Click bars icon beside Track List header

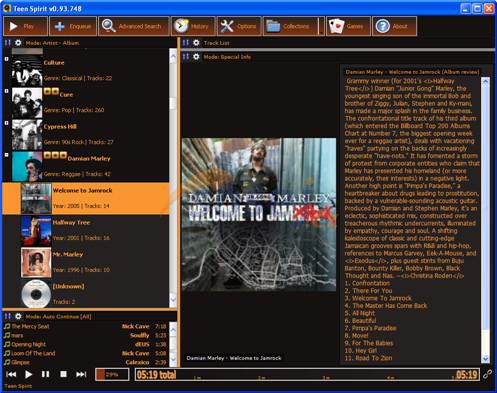[186, 43]
